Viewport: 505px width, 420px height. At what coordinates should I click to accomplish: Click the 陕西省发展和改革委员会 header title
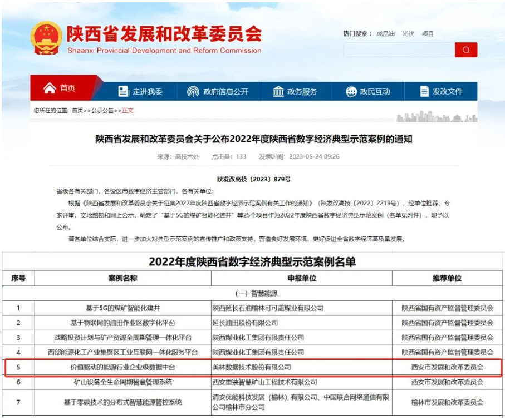(x=166, y=34)
